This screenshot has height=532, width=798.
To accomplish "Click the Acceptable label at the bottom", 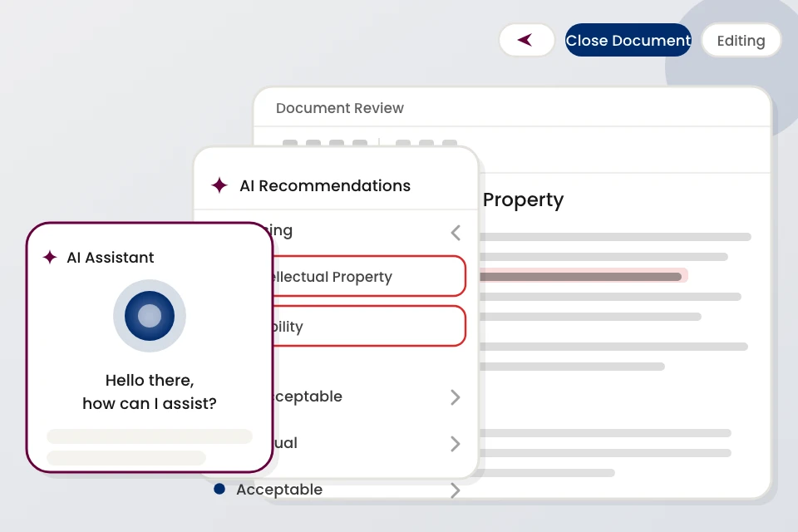I will click(279, 490).
